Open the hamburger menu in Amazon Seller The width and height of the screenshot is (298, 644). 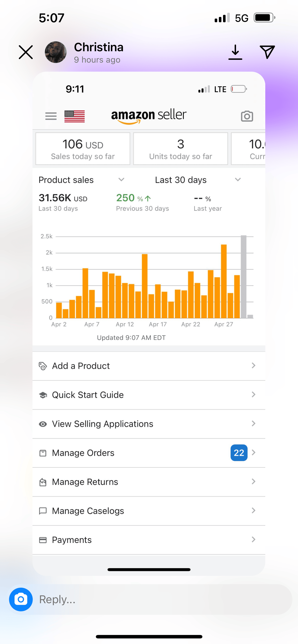51,116
